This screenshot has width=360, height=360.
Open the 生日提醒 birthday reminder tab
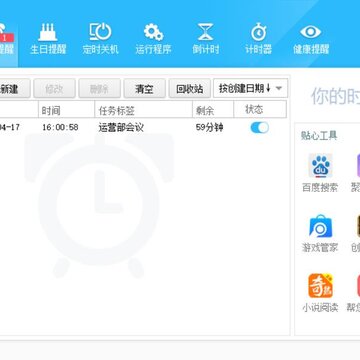48,39
